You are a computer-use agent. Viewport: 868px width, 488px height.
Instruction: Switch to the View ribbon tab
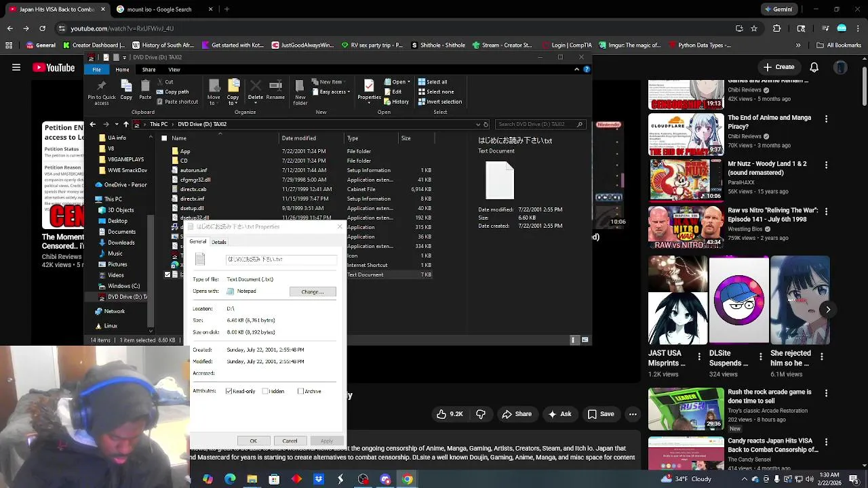[174, 70]
